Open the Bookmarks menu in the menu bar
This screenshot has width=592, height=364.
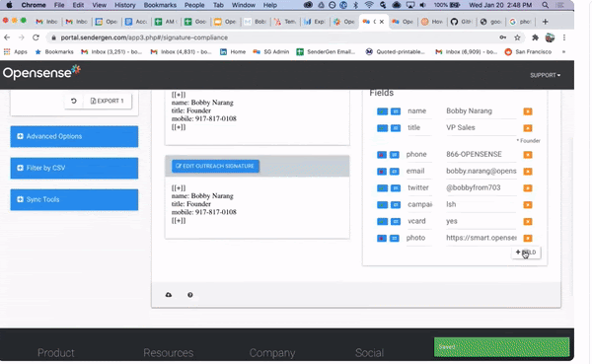pyautogui.click(x=160, y=5)
